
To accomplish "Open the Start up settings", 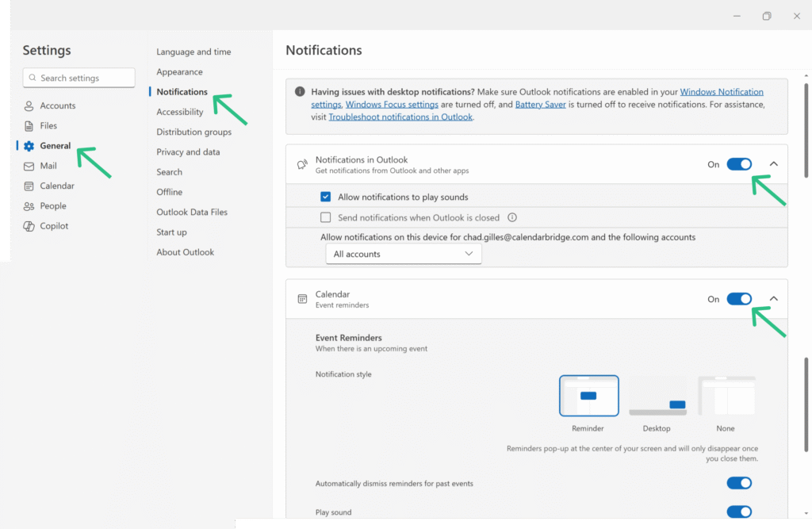I will [x=171, y=232].
